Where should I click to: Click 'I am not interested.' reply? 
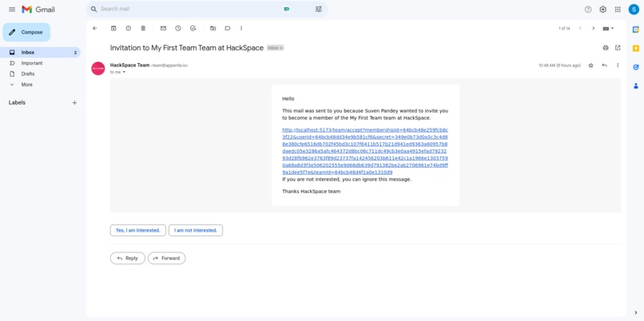196,230
